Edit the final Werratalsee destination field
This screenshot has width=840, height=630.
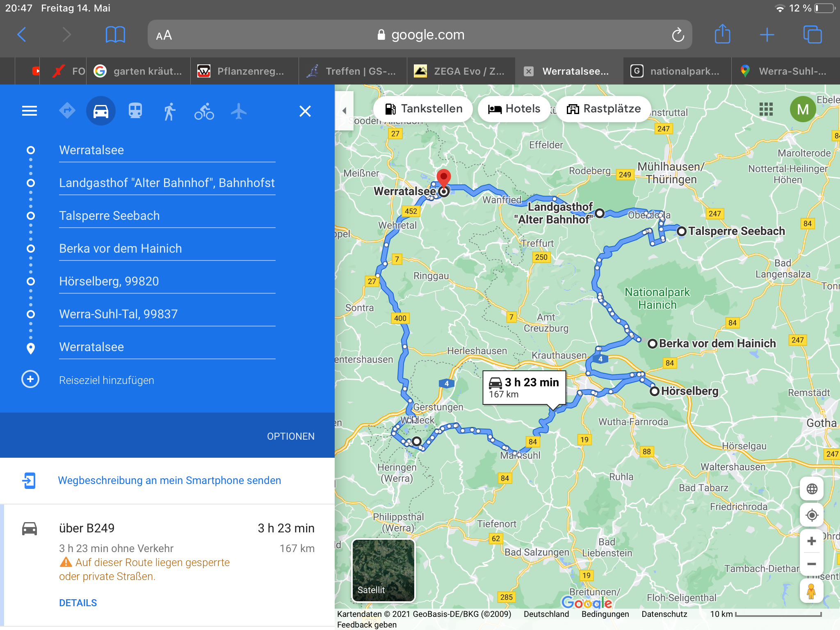click(x=167, y=347)
